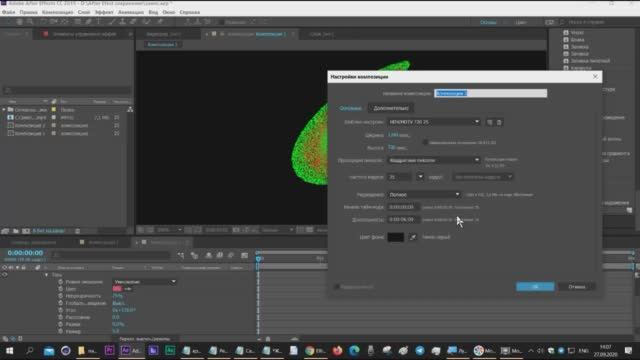Click the black background color swatch
Viewport: 640px width, 360px height.
[x=395, y=237]
